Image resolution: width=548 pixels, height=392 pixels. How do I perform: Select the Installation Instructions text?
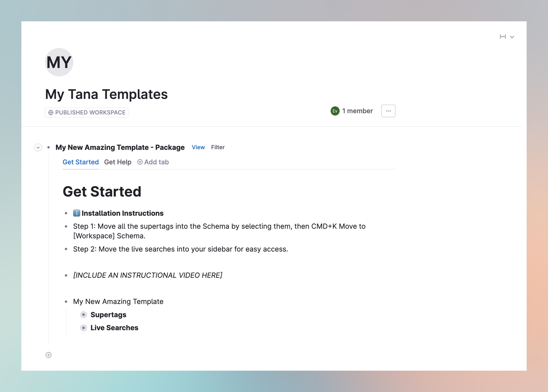pyautogui.click(x=123, y=213)
